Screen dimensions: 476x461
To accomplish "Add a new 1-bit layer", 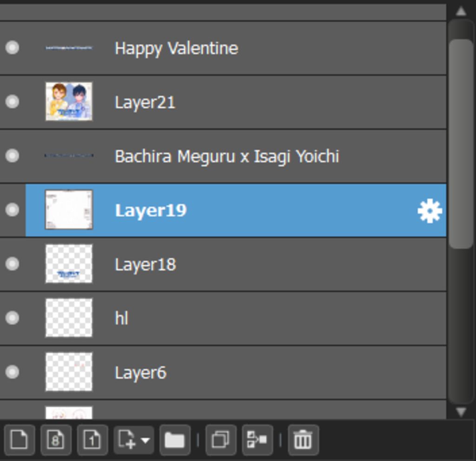I will [x=92, y=439].
